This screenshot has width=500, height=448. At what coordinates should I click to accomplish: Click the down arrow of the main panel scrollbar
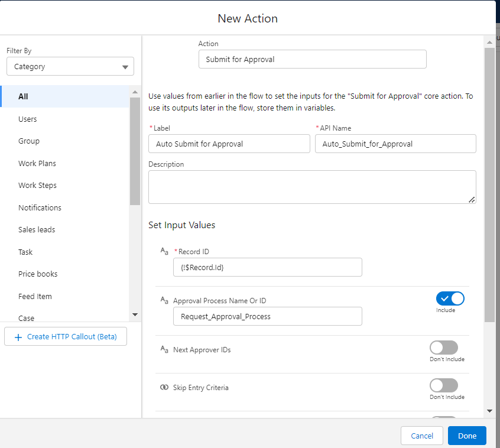coord(489,410)
